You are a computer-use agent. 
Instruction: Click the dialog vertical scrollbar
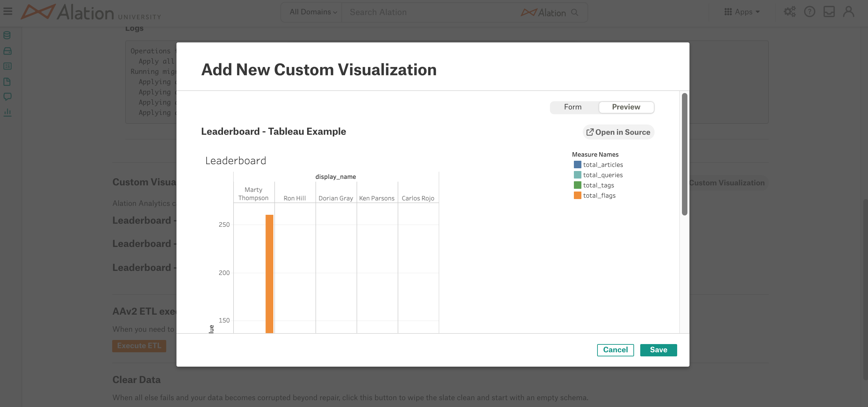tap(684, 154)
